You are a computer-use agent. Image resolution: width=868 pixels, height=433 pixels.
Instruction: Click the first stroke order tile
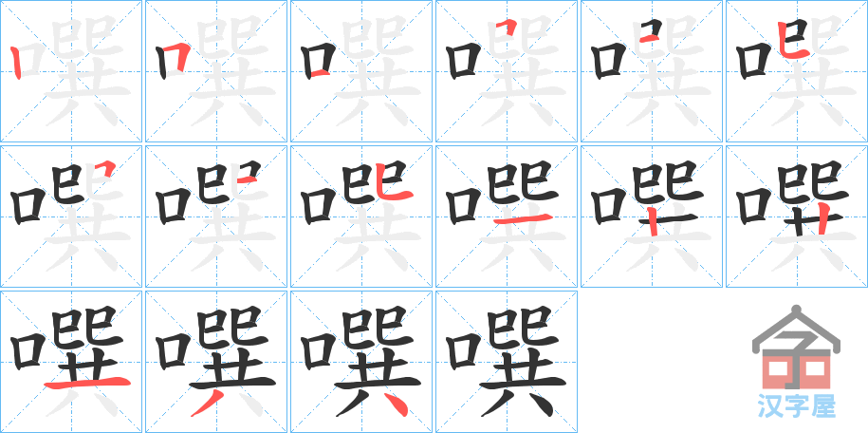click(71, 71)
